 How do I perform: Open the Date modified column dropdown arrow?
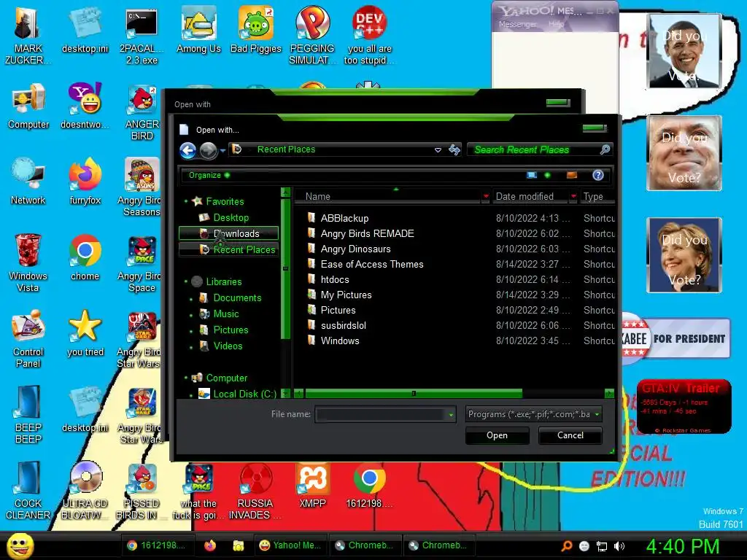point(573,196)
